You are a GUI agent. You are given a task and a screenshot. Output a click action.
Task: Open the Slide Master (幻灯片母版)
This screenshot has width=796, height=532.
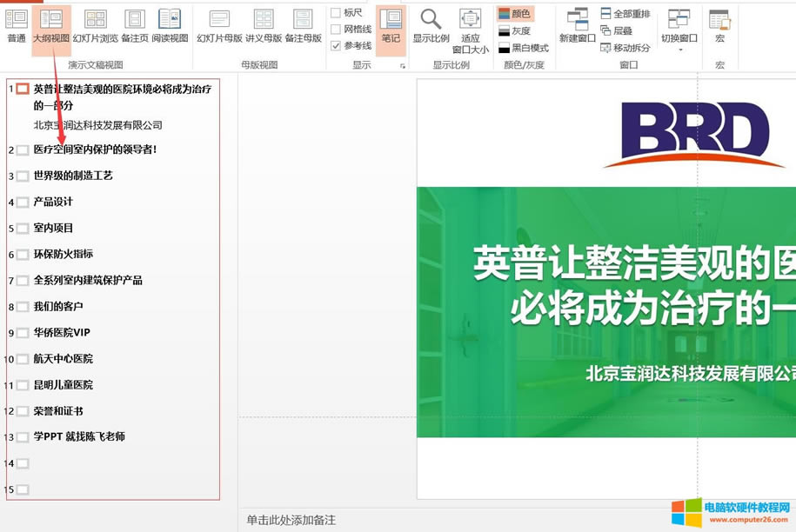point(222,24)
